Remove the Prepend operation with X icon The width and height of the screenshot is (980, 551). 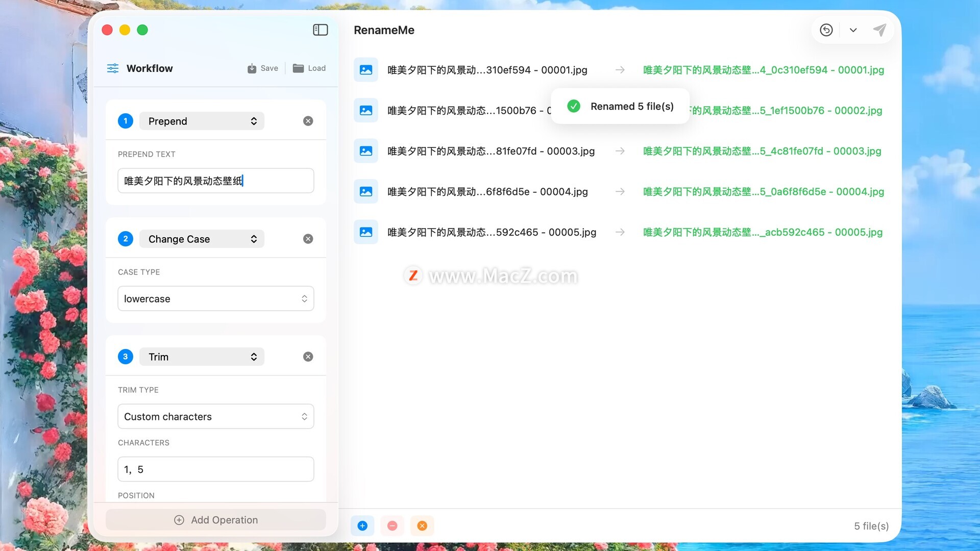click(x=308, y=121)
